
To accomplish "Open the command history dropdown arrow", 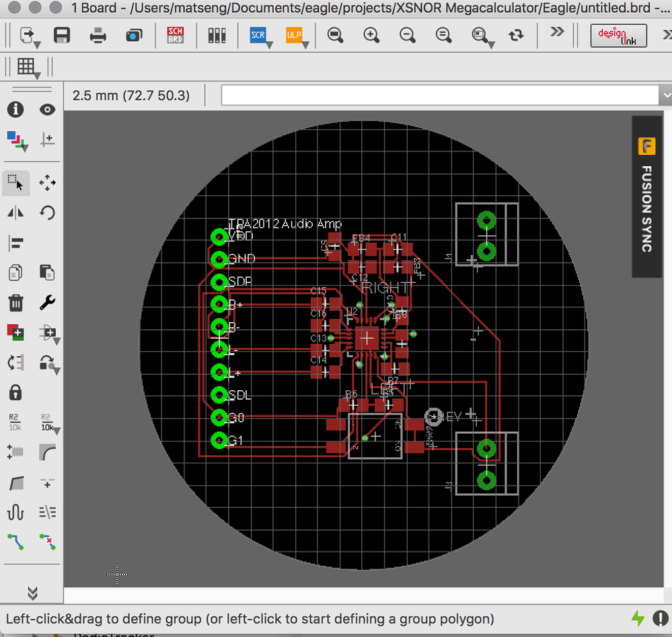I will point(665,95).
